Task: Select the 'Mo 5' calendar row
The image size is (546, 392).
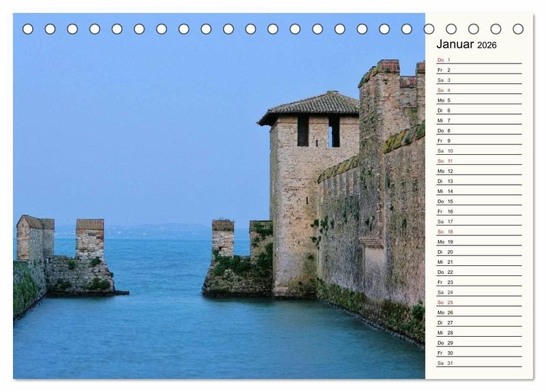Action: [x=479, y=100]
